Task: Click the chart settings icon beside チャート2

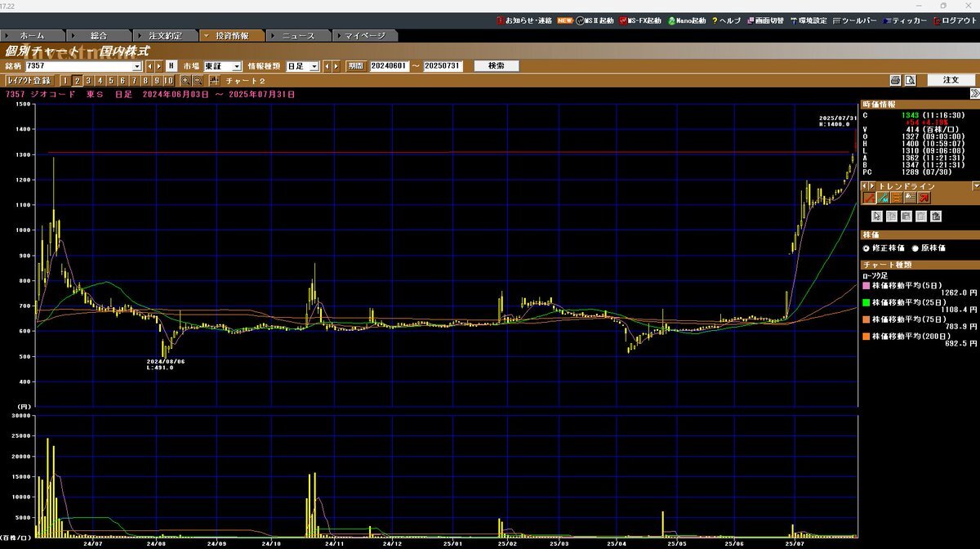Action: pos(214,80)
